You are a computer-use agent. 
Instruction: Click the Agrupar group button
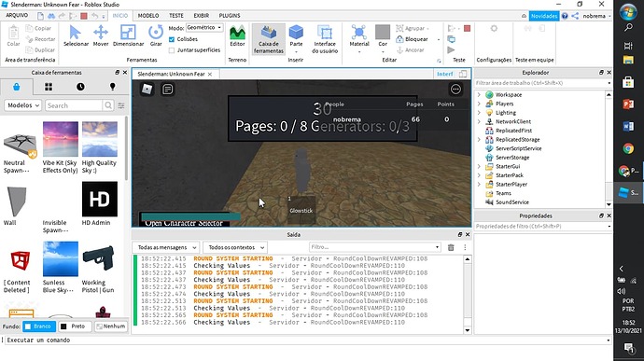(x=412, y=28)
